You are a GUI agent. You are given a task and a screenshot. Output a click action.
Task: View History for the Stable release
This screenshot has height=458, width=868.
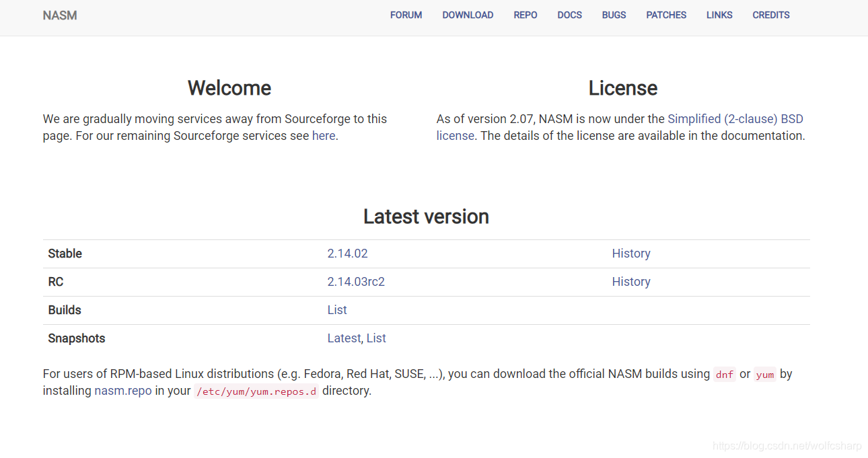point(631,254)
